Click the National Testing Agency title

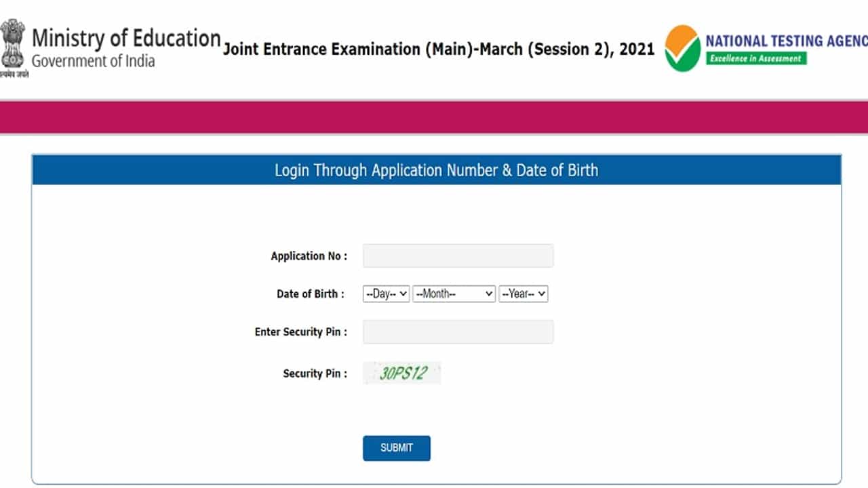(786, 41)
